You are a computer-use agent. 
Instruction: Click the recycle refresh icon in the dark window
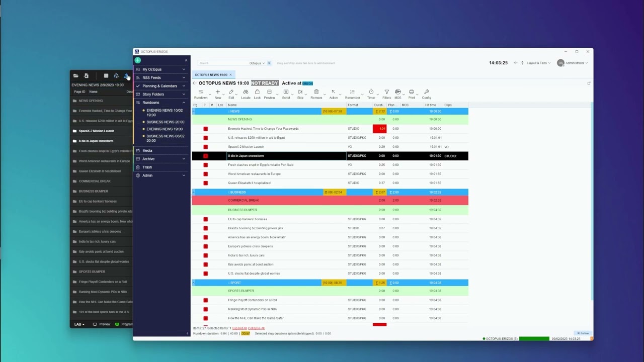pyautogui.click(x=116, y=76)
